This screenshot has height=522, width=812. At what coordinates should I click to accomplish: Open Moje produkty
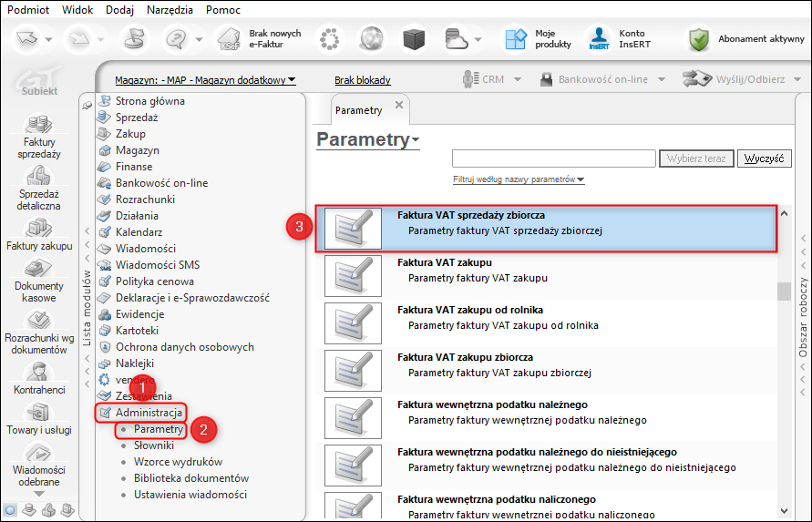tap(538, 39)
